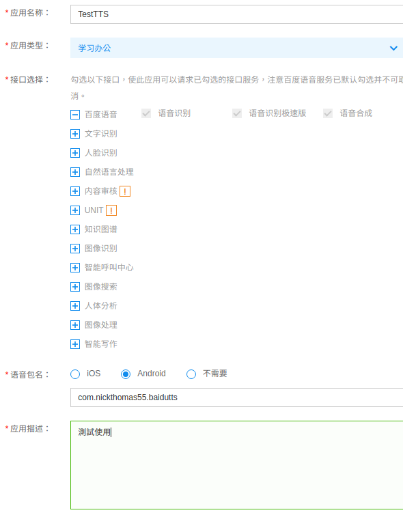The image size is (403, 532).
Task: Expand the 智能写作 plus icon
Action: coord(75,344)
